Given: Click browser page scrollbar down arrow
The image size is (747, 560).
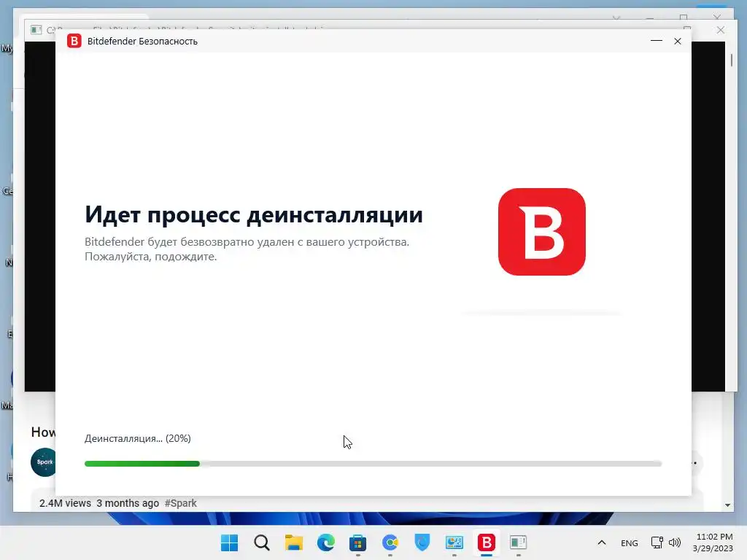Looking at the screenshot, I should coord(727,505).
